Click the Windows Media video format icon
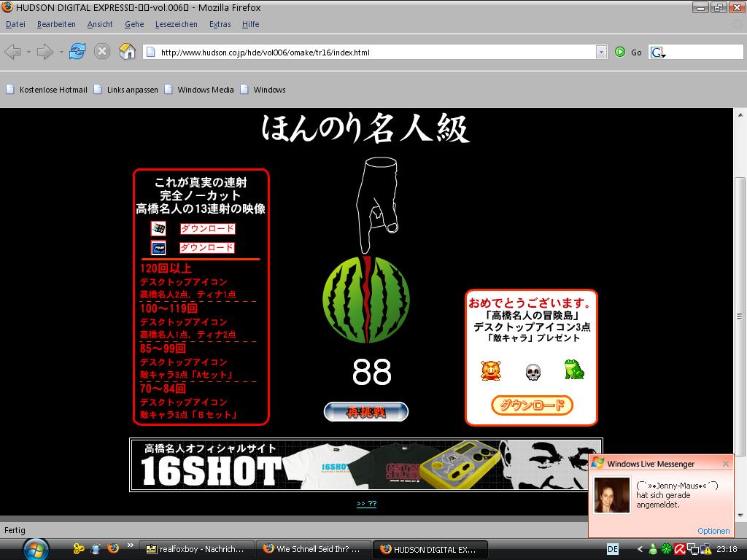747x560 pixels. coord(158,228)
